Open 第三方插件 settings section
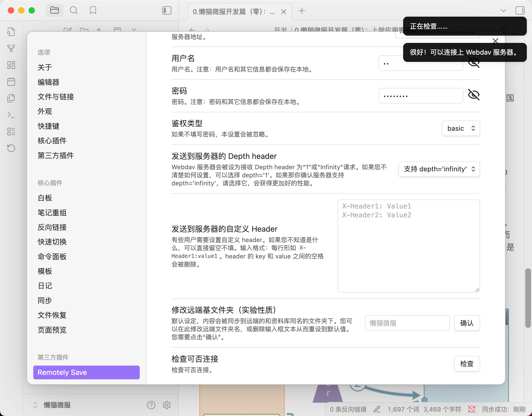 coord(56,155)
